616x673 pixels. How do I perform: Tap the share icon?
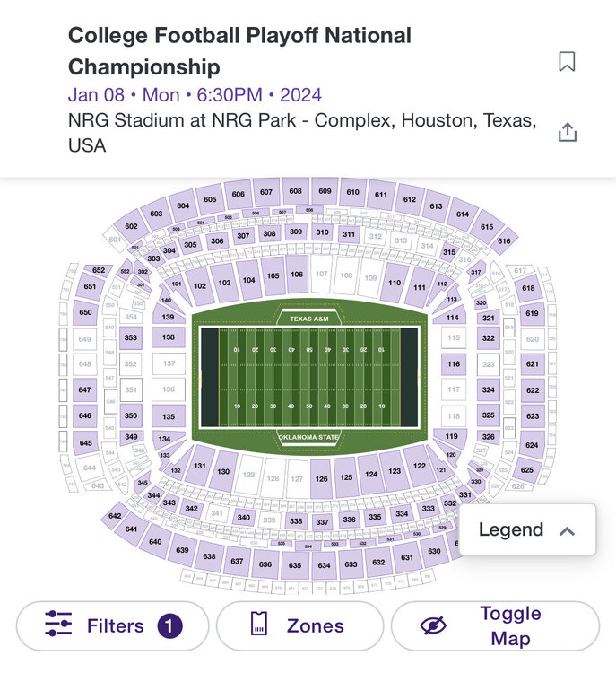coord(567,132)
